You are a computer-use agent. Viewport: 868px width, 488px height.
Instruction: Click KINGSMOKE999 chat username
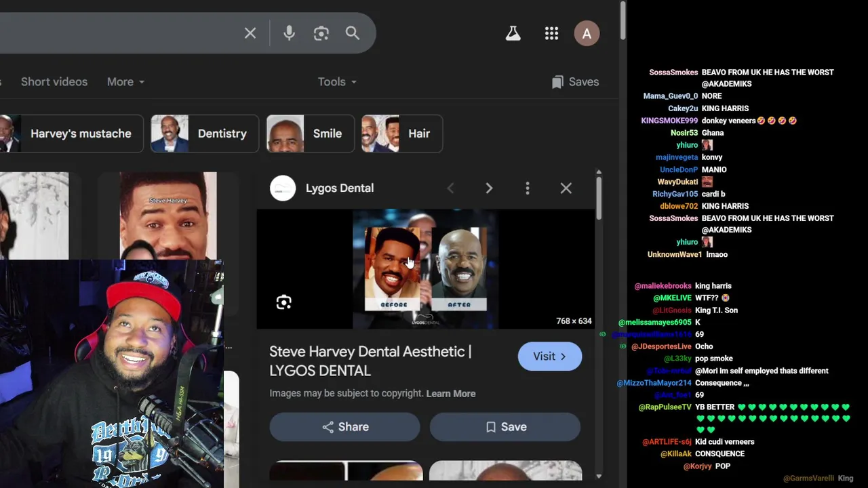click(x=669, y=121)
